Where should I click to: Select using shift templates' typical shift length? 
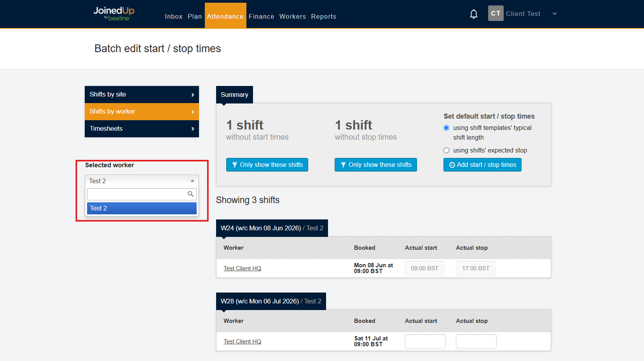[x=446, y=128]
